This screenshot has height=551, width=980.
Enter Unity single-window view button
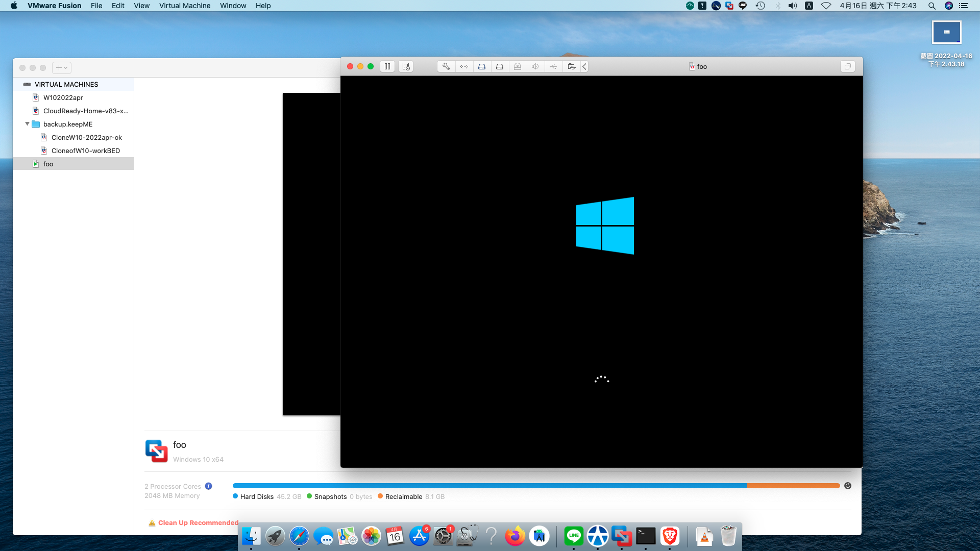(x=847, y=66)
